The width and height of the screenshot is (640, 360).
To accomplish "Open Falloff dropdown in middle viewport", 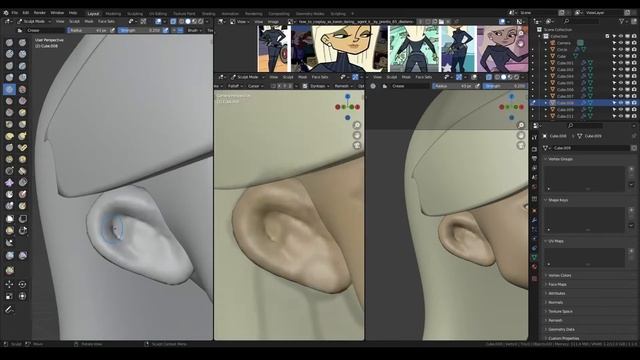I will pyautogui.click(x=235, y=86).
